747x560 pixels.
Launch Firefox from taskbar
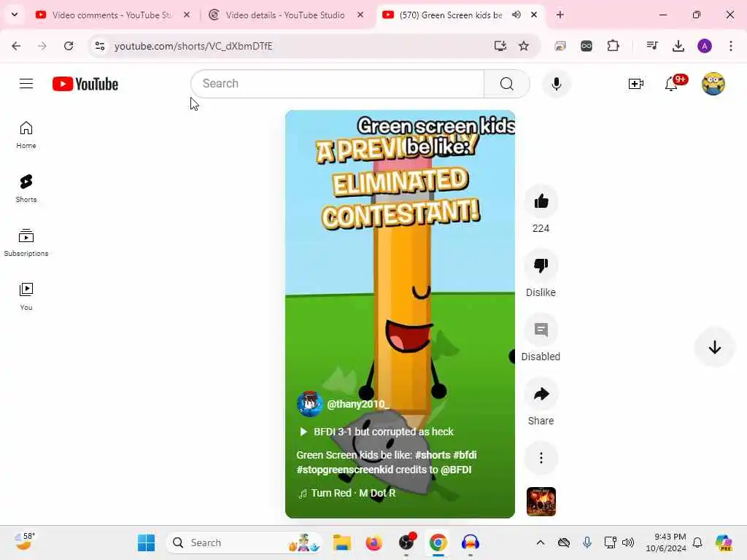click(374, 542)
